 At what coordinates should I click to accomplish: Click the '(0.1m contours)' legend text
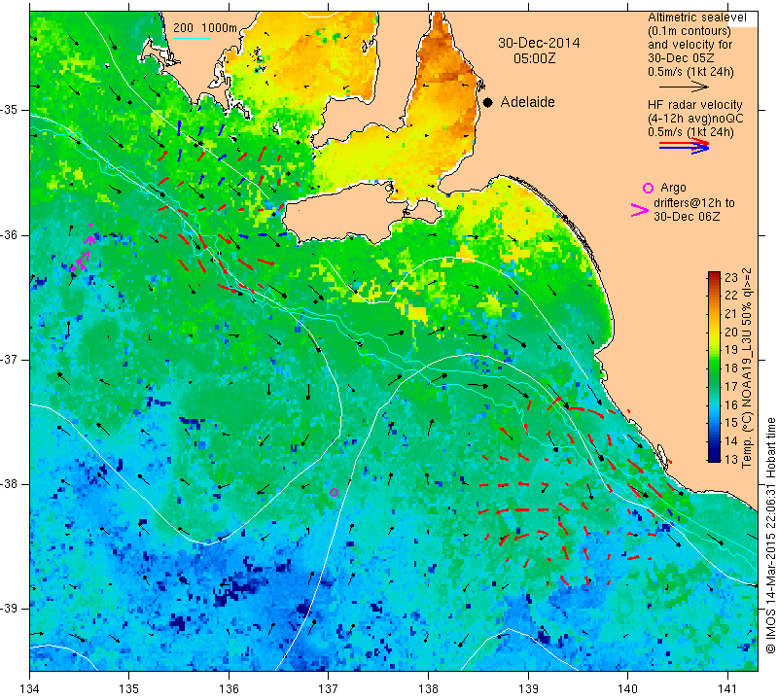tap(690, 31)
